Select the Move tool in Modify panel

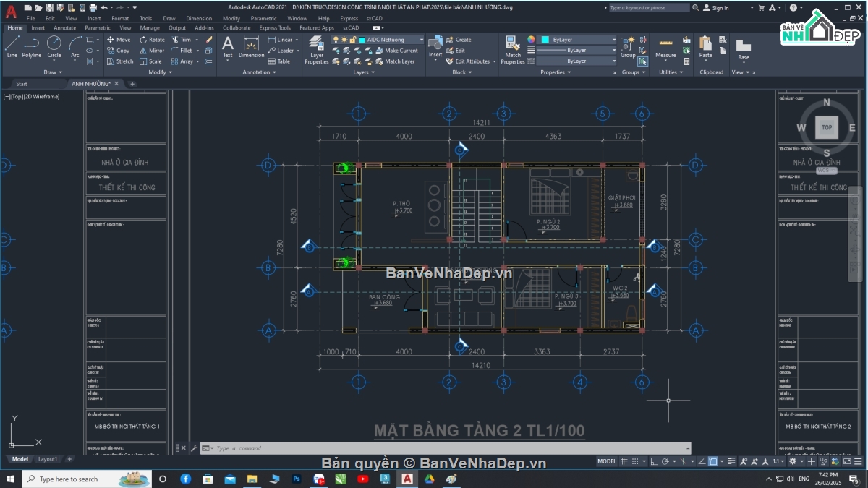120,40
